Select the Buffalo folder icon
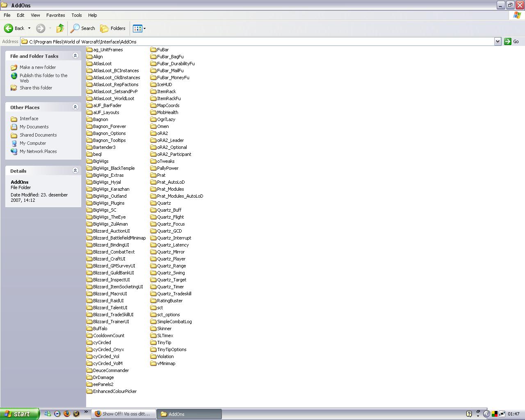Image resolution: width=525 pixels, height=420 pixels. click(89, 329)
